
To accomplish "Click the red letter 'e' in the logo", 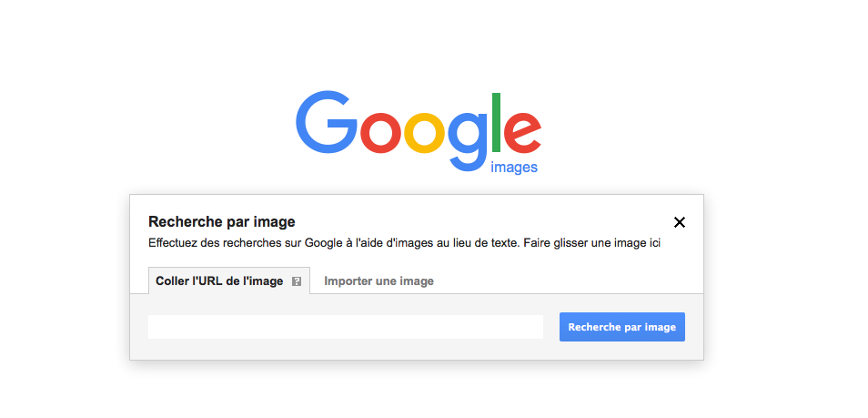I will point(523,133).
